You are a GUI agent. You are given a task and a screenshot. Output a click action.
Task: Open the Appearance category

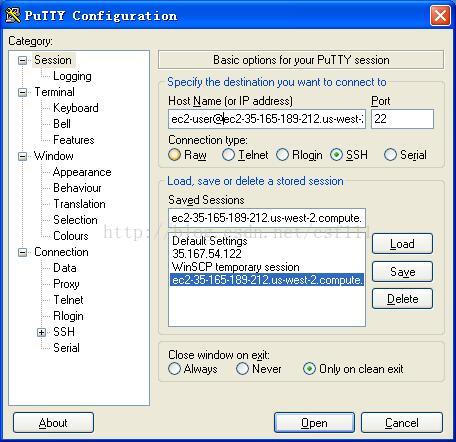pos(82,172)
